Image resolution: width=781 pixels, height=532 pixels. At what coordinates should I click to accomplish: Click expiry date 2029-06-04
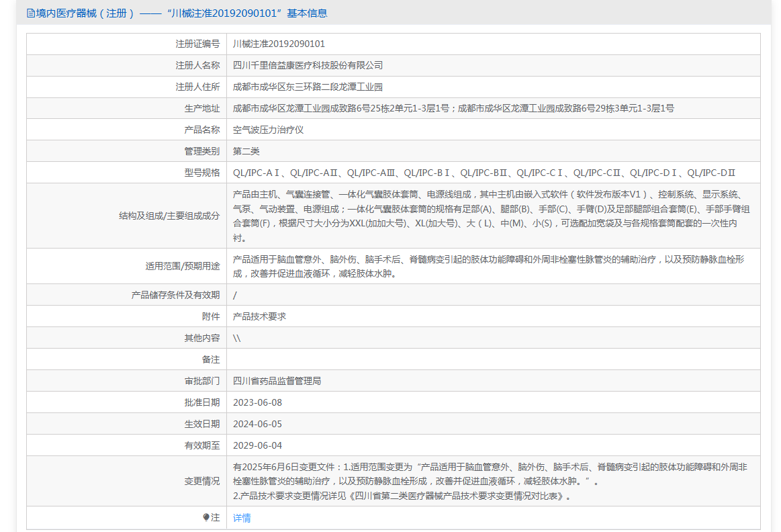tap(257, 445)
